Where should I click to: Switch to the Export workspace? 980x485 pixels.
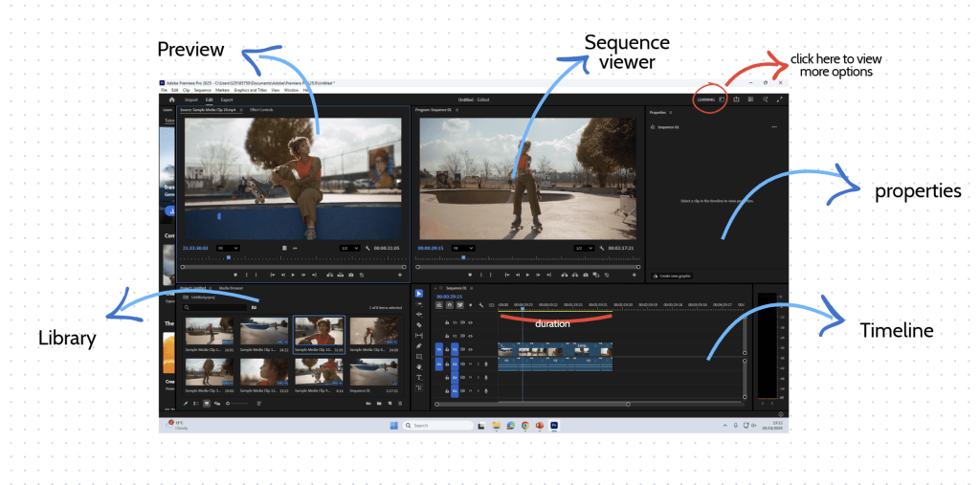(x=227, y=99)
